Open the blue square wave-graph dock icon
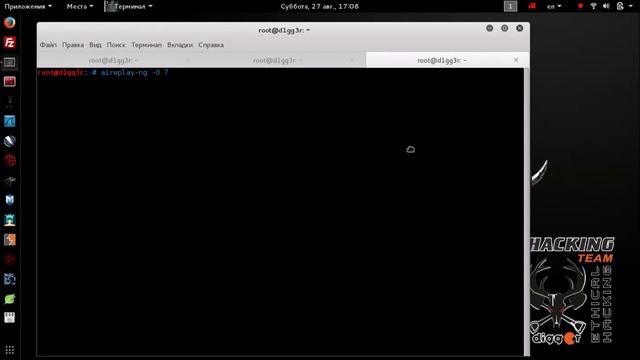The width and height of the screenshot is (640, 360). 9,121
